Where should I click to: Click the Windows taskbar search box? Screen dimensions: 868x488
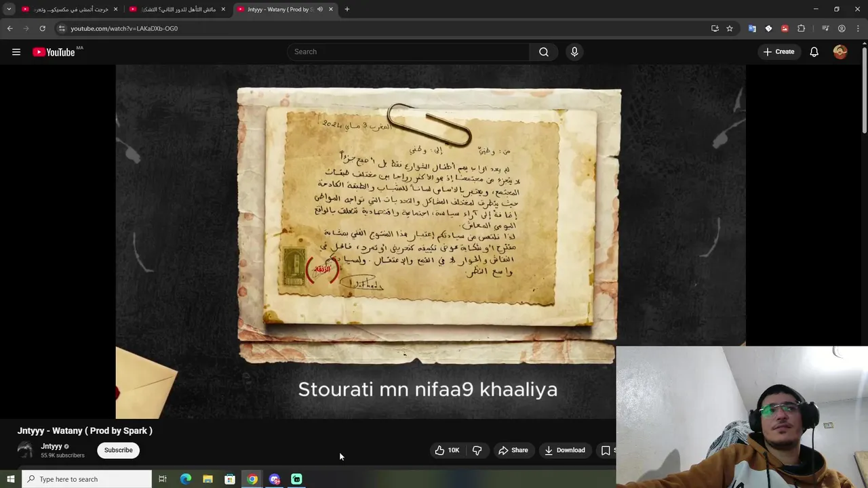tap(87, 479)
